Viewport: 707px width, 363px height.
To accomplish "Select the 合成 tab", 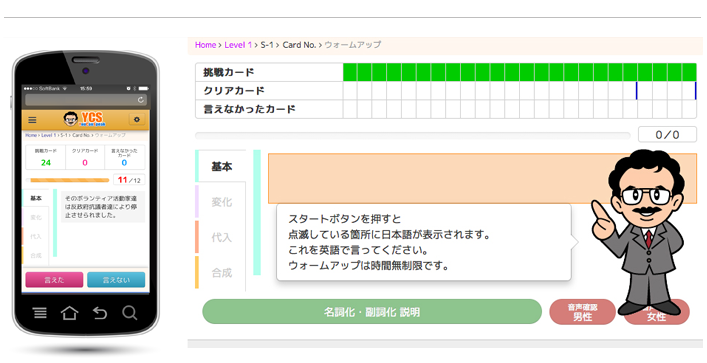I will coord(222,273).
